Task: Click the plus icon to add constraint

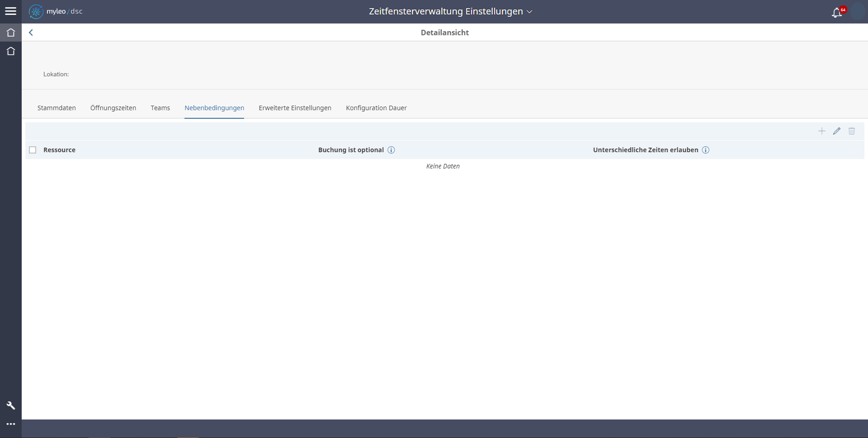Action: pyautogui.click(x=822, y=131)
